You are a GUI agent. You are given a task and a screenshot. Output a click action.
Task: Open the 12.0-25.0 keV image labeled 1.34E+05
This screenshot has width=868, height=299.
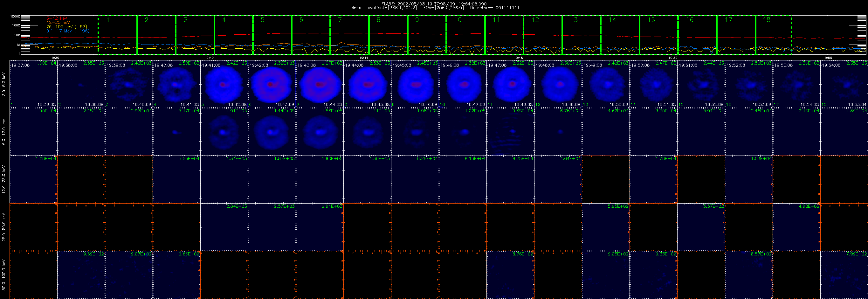click(224, 179)
